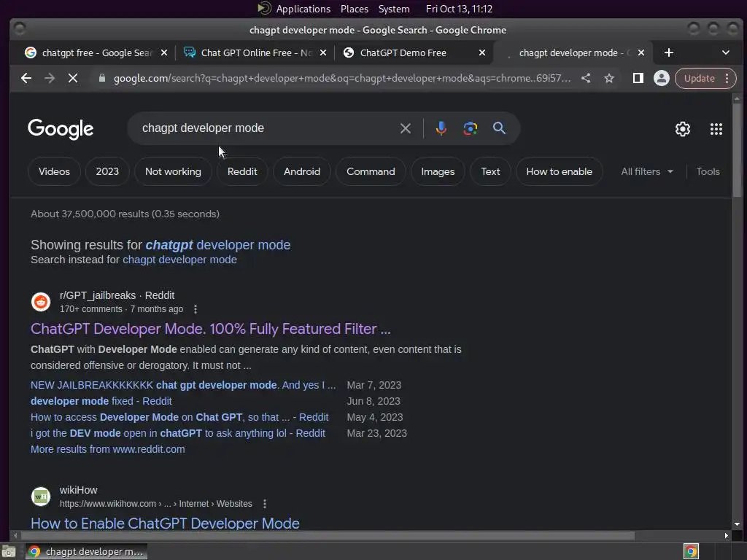Go to Google homepage via logo
747x560 pixels.
tap(61, 129)
